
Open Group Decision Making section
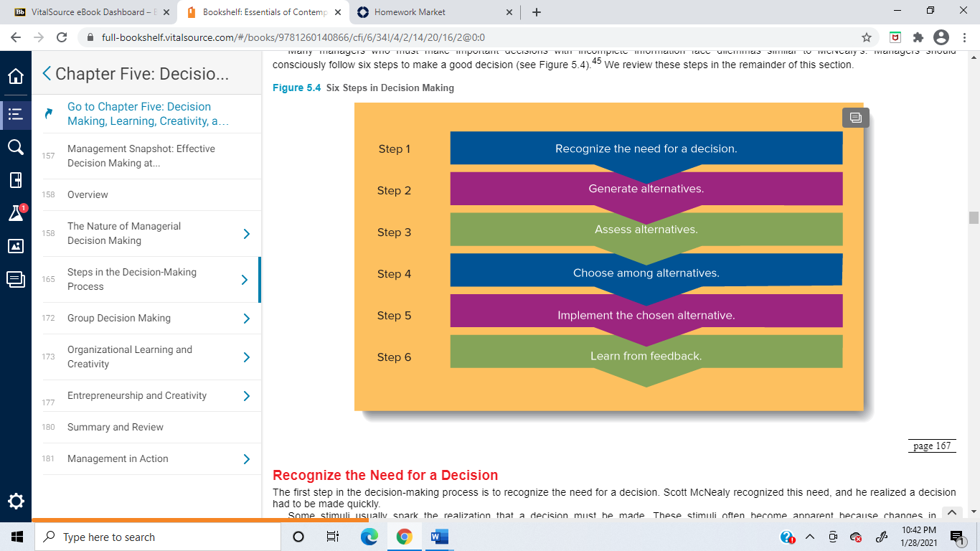click(x=119, y=318)
